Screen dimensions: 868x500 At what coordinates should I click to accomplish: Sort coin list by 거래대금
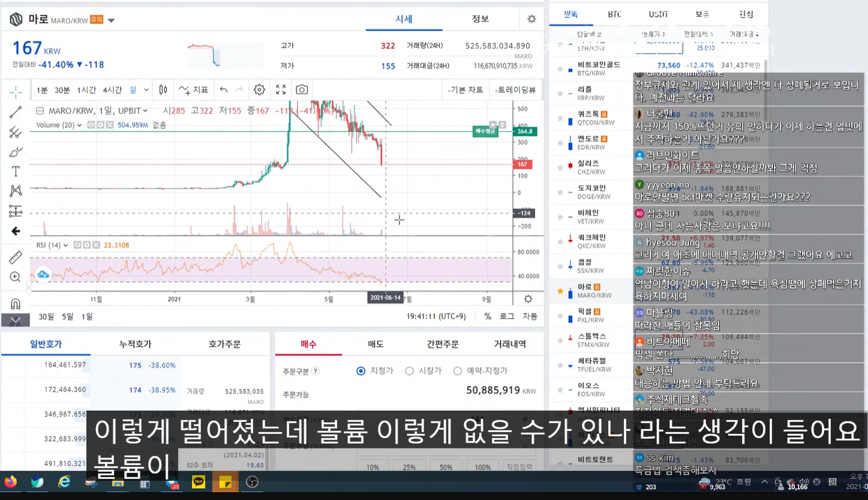click(744, 35)
